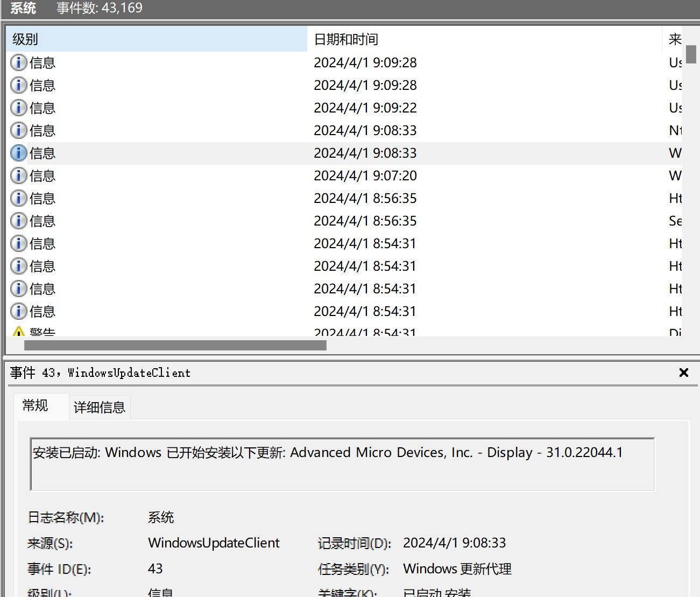Click the 记录时间(D) label

click(355, 543)
